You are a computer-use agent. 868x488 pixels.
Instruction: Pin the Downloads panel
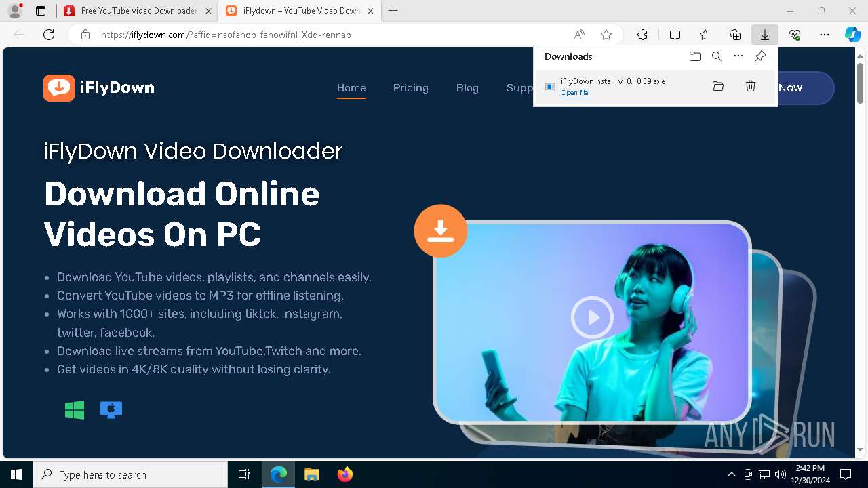tap(760, 56)
